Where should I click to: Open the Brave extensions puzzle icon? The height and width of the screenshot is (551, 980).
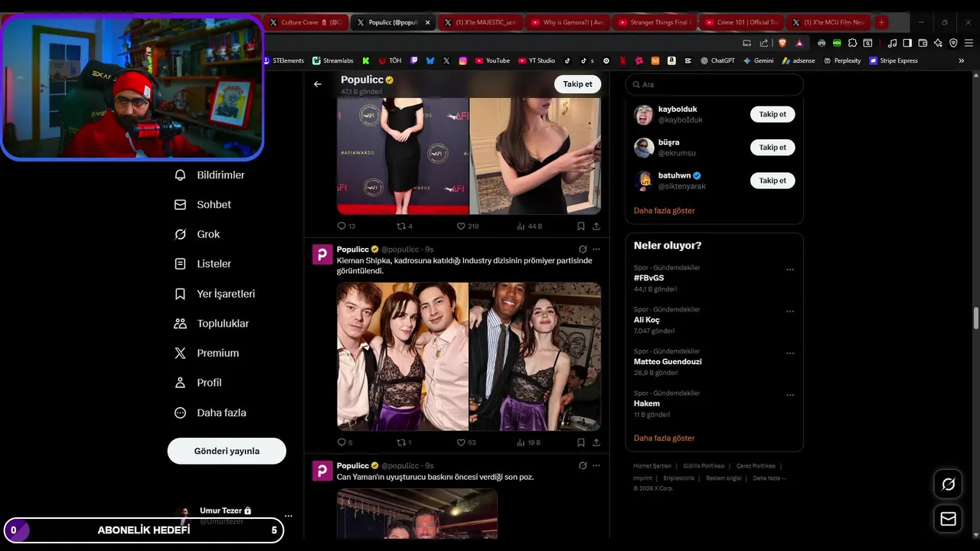[852, 43]
